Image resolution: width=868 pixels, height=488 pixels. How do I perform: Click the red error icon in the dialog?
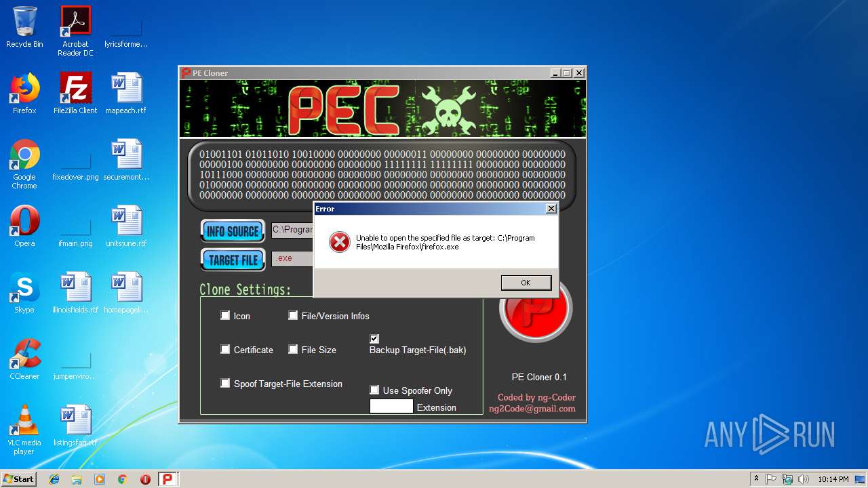(340, 242)
